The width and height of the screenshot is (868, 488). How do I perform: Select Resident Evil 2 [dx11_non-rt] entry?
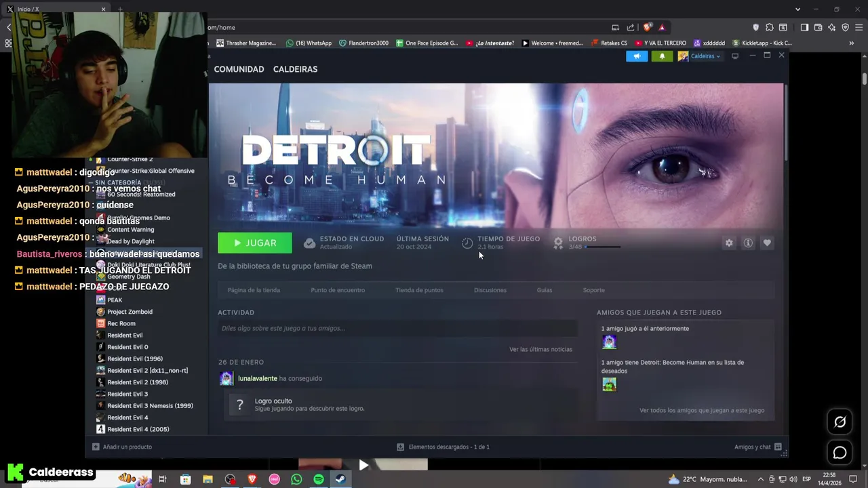(147, 370)
